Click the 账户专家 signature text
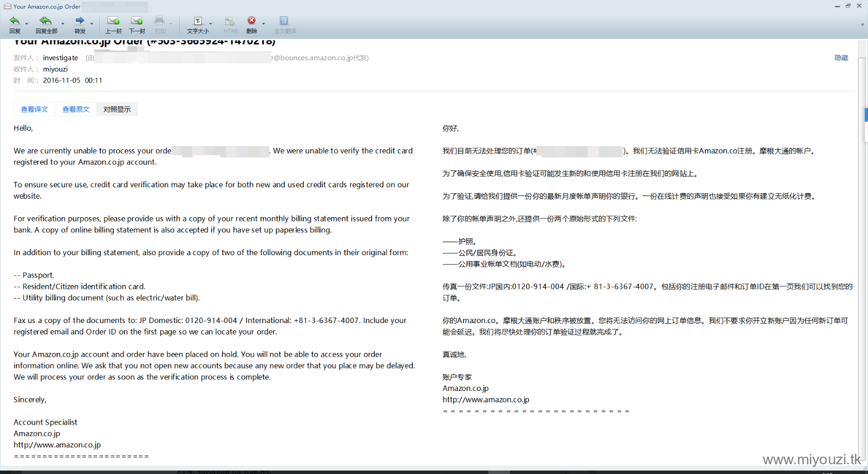 point(457,377)
